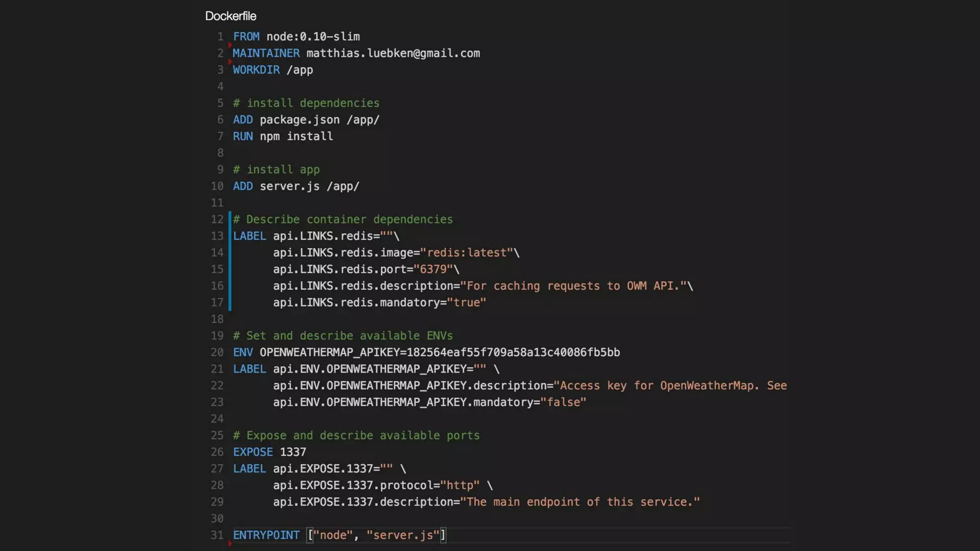Click the "false" mandatory string value
The width and height of the screenshot is (980, 551).
point(563,402)
